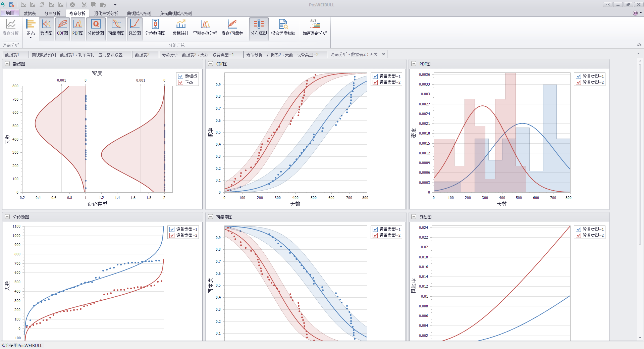Click the 欢迎使用PosWEIBULL status bar text
This screenshot has width=644, height=349.
click(x=22, y=345)
